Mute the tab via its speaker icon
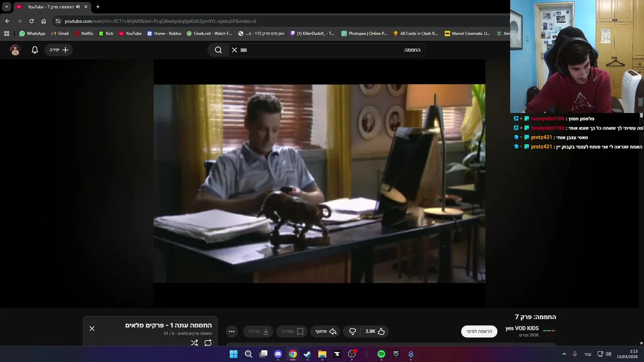The width and height of the screenshot is (644, 362). 77,7
